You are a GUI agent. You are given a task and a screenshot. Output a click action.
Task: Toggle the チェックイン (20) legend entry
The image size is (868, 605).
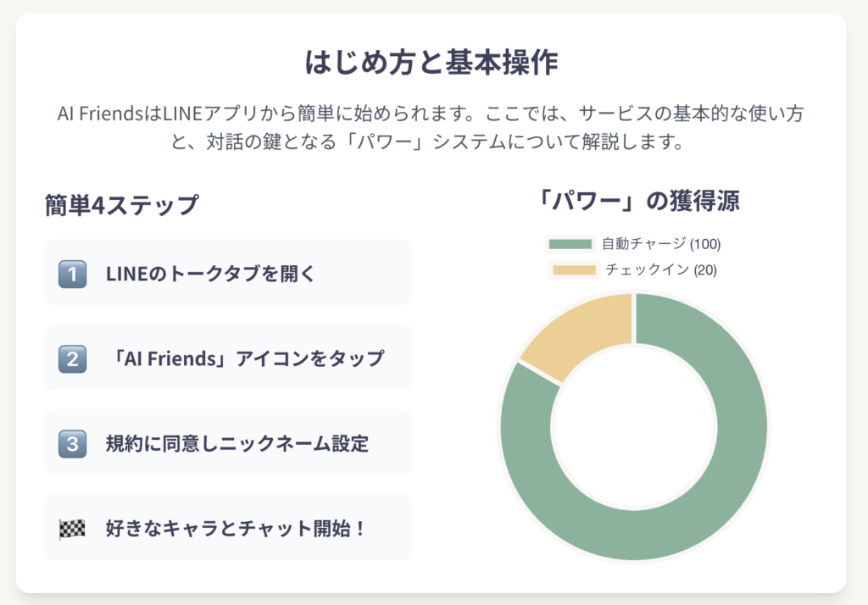pos(634,270)
